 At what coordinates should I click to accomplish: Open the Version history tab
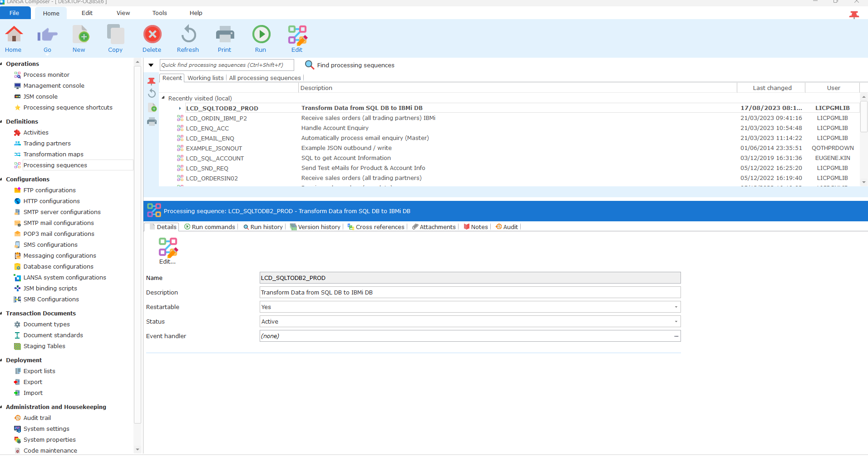[315, 227]
